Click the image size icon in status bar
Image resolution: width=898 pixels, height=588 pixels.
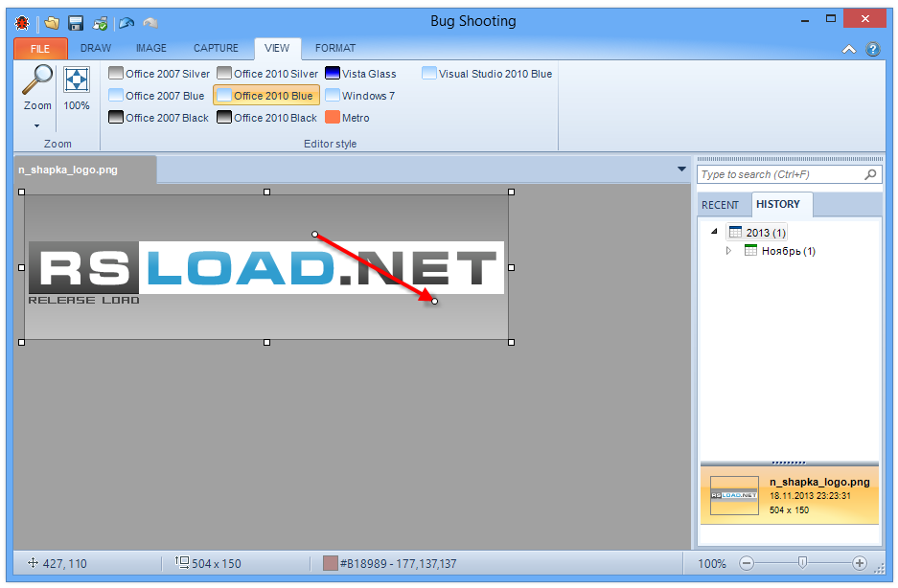182,562
